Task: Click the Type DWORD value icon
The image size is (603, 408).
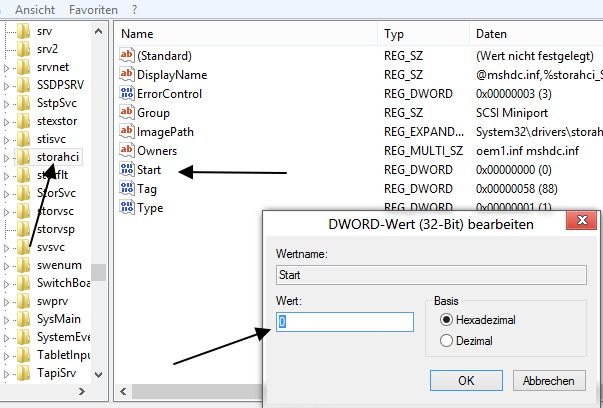Action: point(127,208)
